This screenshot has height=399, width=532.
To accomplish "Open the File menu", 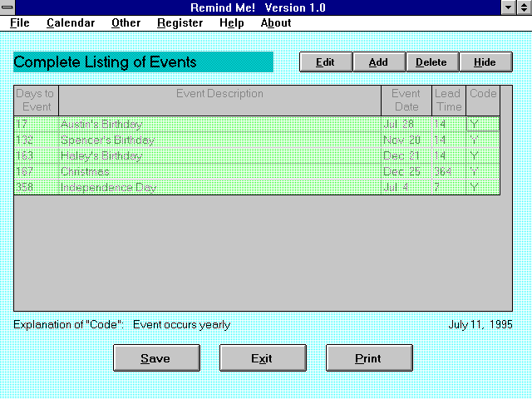I will (x=19, y=23).
